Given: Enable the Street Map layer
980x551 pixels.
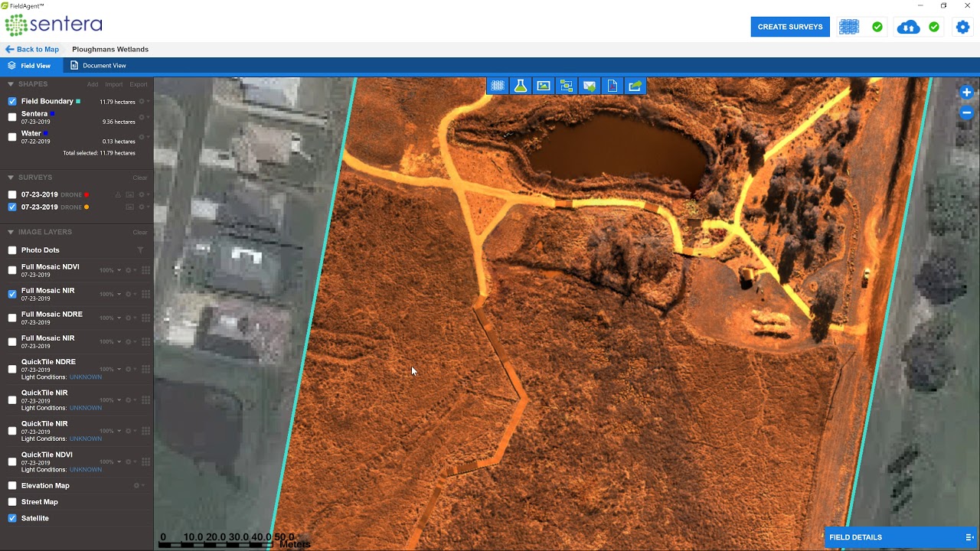Looking at the screenshot, I should [x=12, y=502].
